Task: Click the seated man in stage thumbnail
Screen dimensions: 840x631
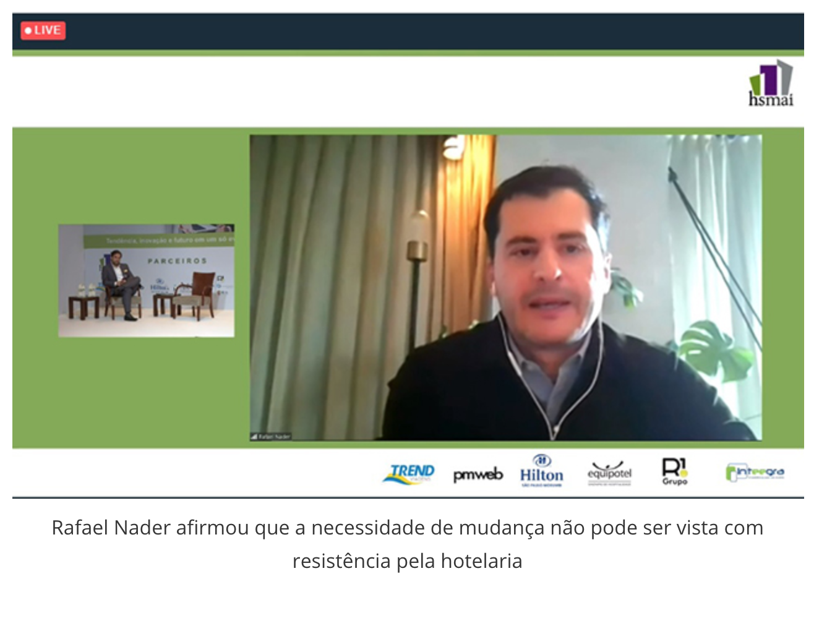Action: (x=120, y=283)
